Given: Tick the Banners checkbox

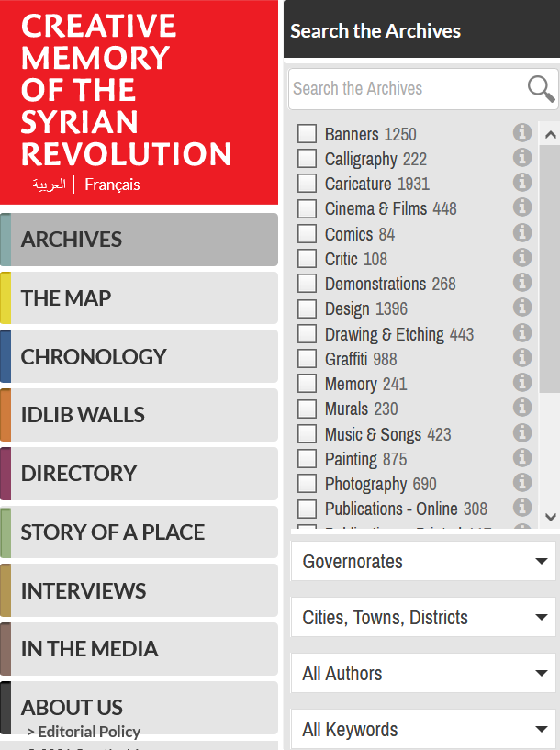Looking at the screenshot, I should 307,133.
